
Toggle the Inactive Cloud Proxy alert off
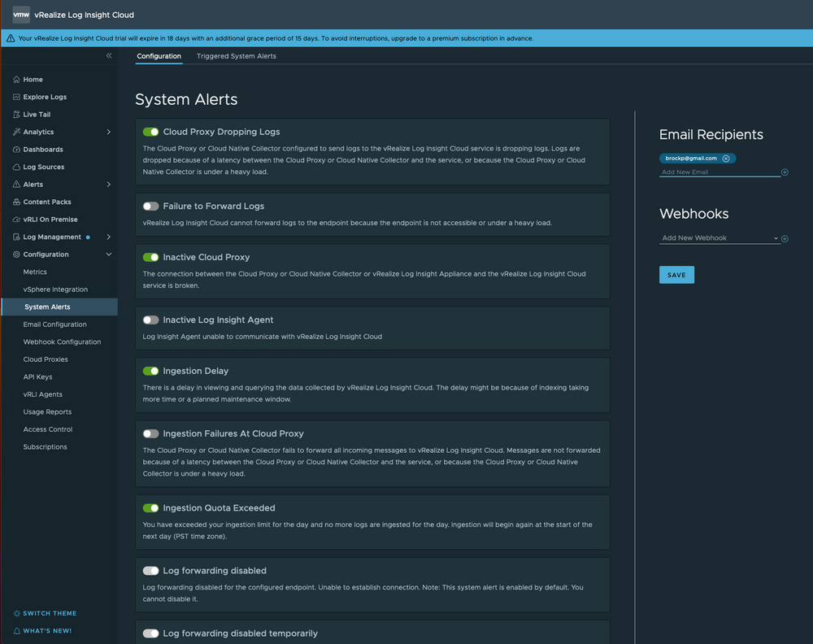pyautogui.click(x=151, y=257)
